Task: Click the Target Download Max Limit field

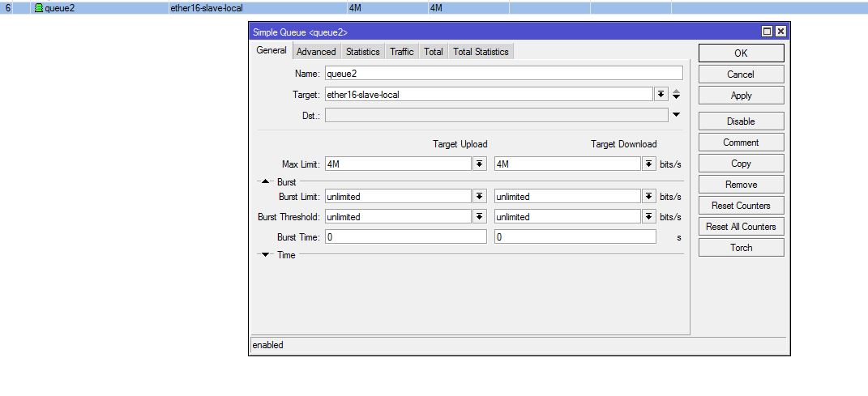Action: tap(567, 164)
